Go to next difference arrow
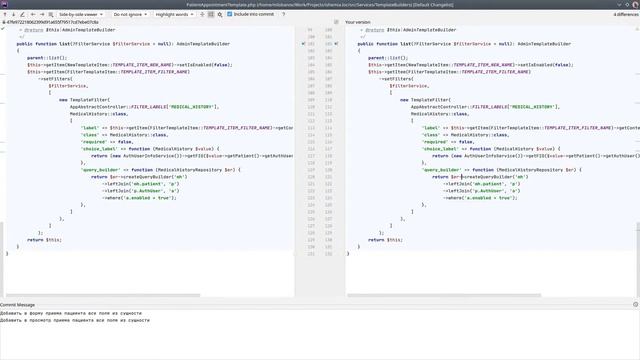Screen dimensions: 640x360 point(13,14)
